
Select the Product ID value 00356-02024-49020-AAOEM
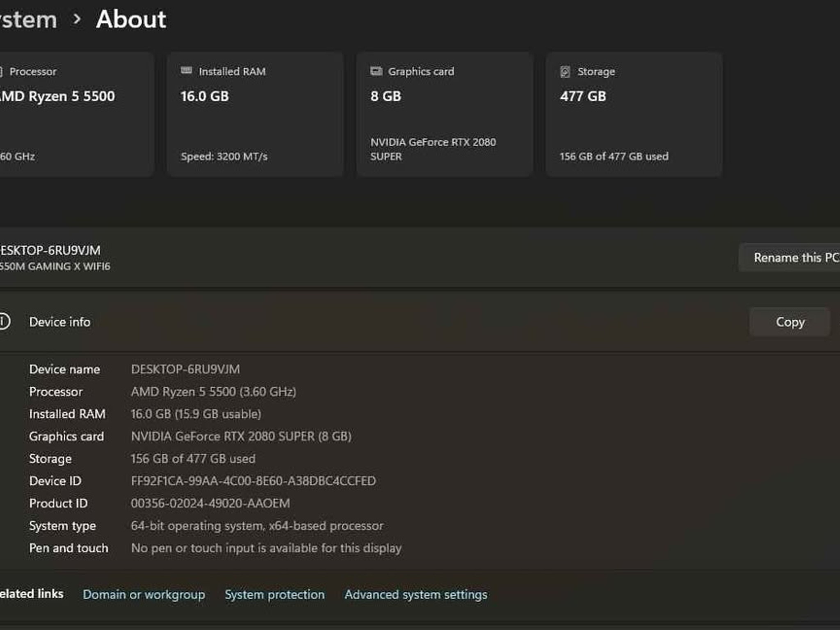pyautogui.click(x=210, y=503)
